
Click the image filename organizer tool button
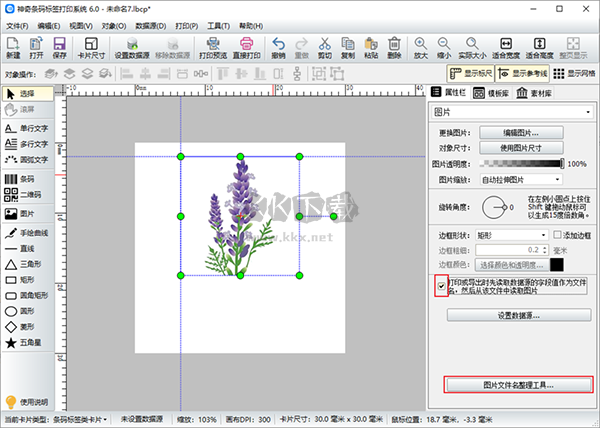(518, 384)
